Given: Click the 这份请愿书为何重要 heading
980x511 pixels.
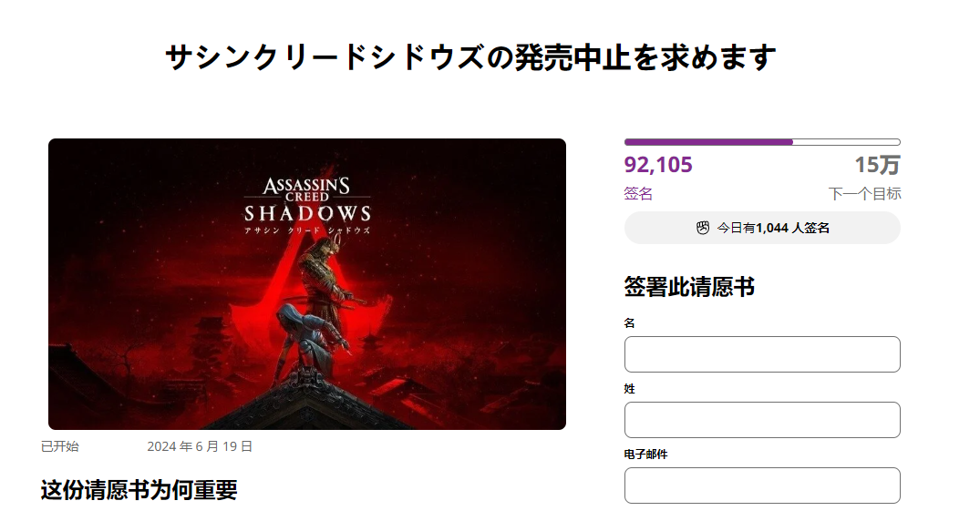Looking at the screenshot, I should 139,490.
